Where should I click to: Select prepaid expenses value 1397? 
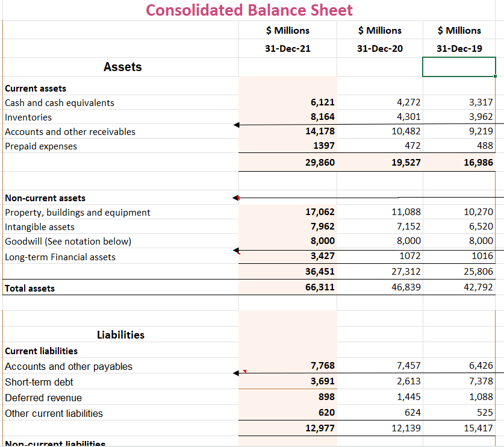324,146
